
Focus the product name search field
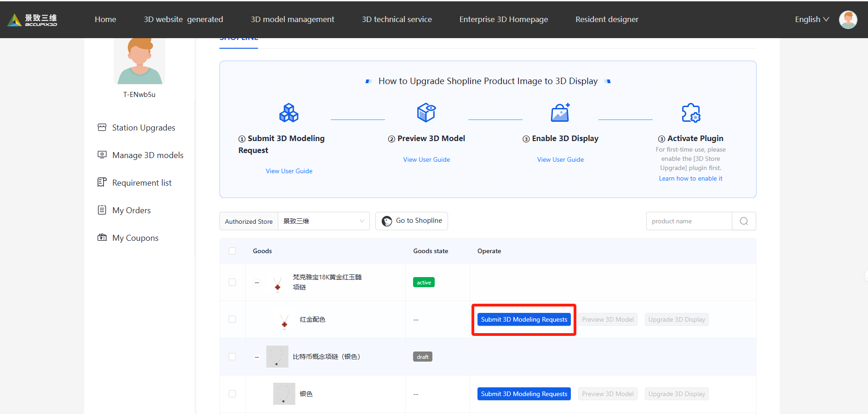click(689, 221)
